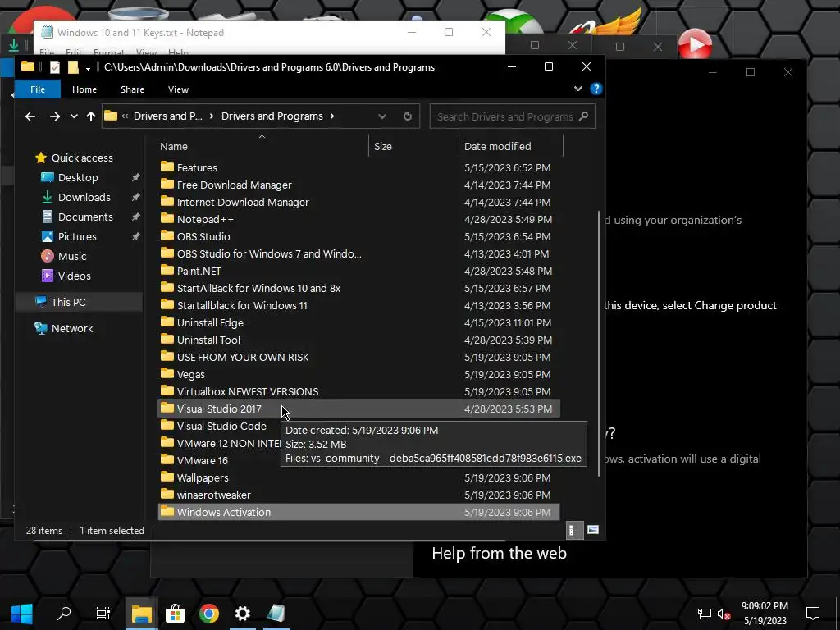Switch to the View ribbon tab
This screenshot has height=630, width=840.
click(x=178, y=89)
